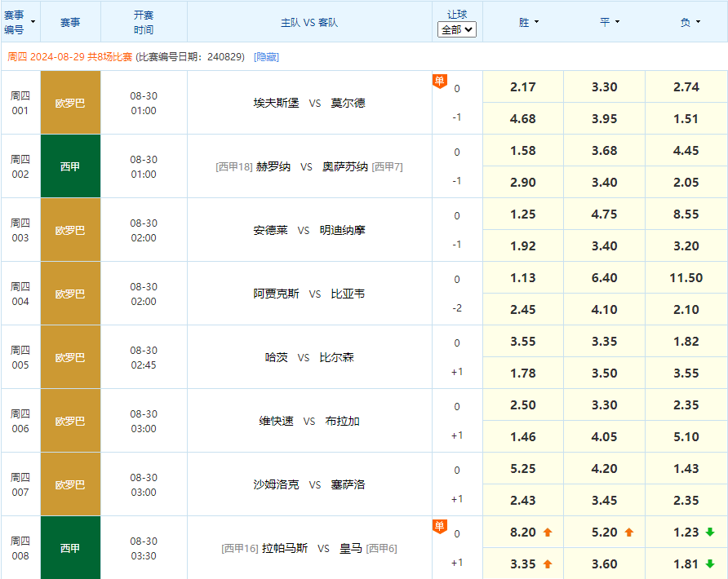Image resolution: width=728 pixels, height=579 pixels.
Task: Select draw odds 4.20 in match 007
Action: [x=604, y=468]
